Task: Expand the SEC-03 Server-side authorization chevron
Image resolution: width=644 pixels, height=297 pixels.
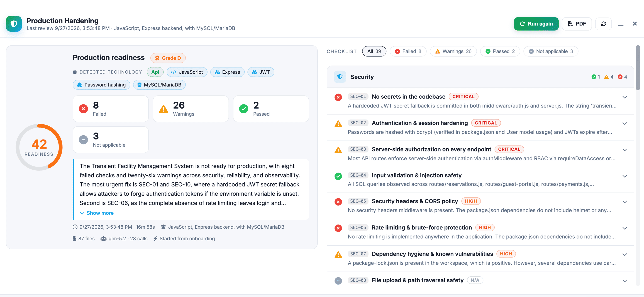Action: [x=625, y=150]
